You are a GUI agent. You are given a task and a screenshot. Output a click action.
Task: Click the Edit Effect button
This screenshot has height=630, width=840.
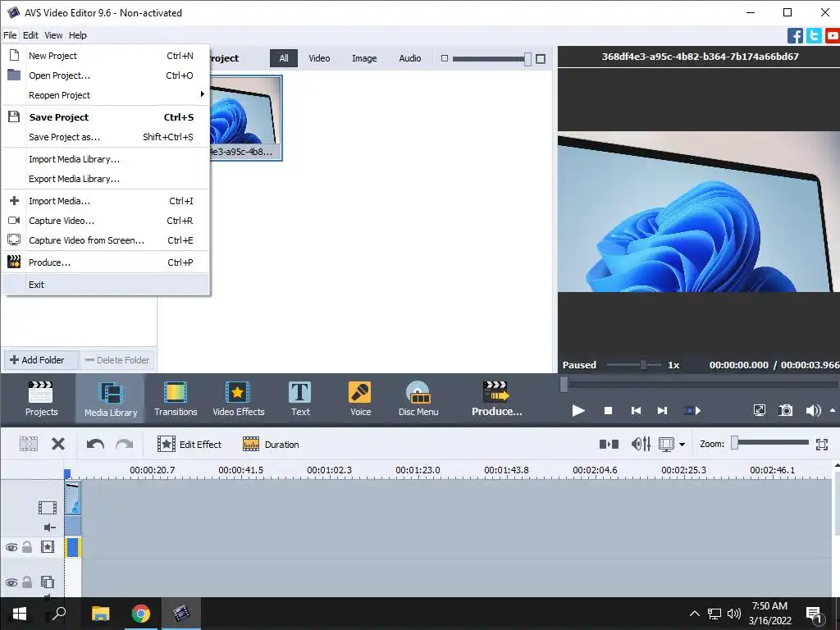pyautogui.click(x=189, y=444)
